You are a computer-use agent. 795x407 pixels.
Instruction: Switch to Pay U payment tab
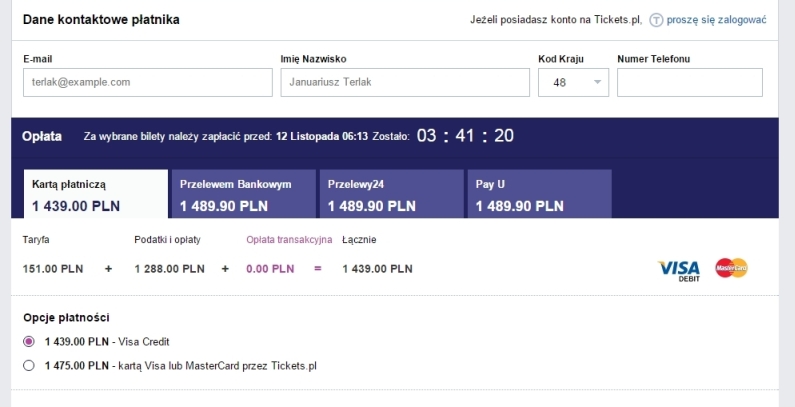pyautogui.click(x=539, y=194)
